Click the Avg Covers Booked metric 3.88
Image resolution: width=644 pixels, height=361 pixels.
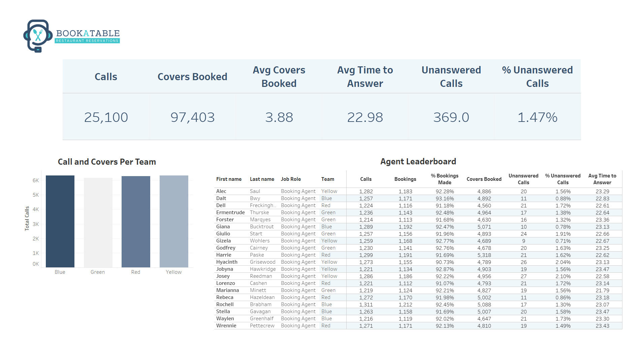(x=279, y=117)
